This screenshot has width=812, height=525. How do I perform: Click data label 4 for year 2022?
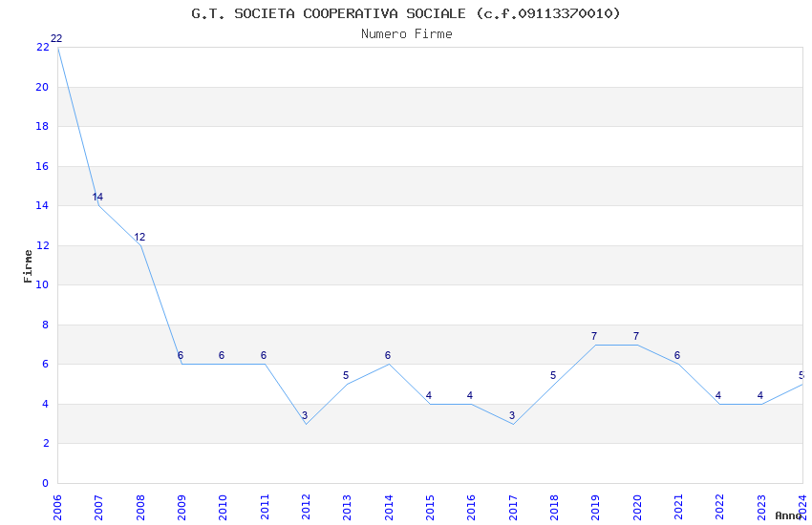click(x=718, y=395)
